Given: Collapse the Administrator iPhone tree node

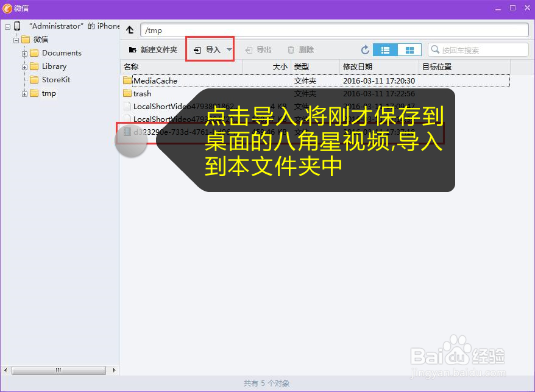Looking at the screenshot, I should pyautogui.click(x=7, y=26).
